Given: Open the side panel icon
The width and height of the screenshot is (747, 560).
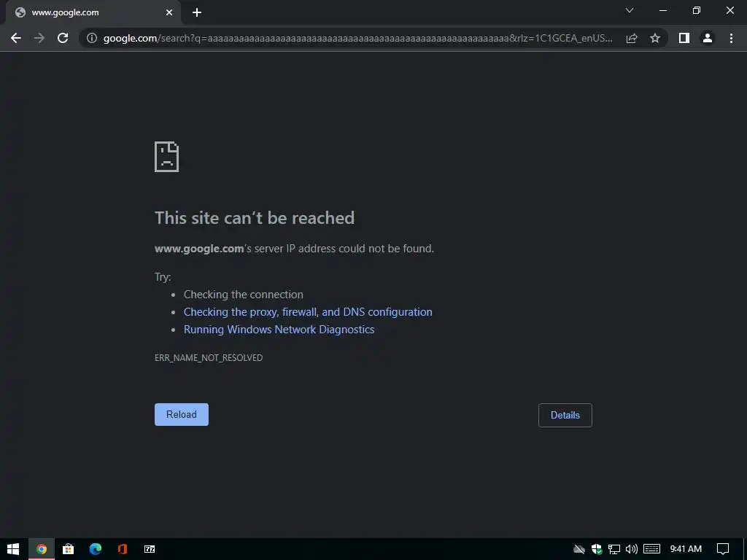Looking at the screenshot, I should click(x=684, y=38).
